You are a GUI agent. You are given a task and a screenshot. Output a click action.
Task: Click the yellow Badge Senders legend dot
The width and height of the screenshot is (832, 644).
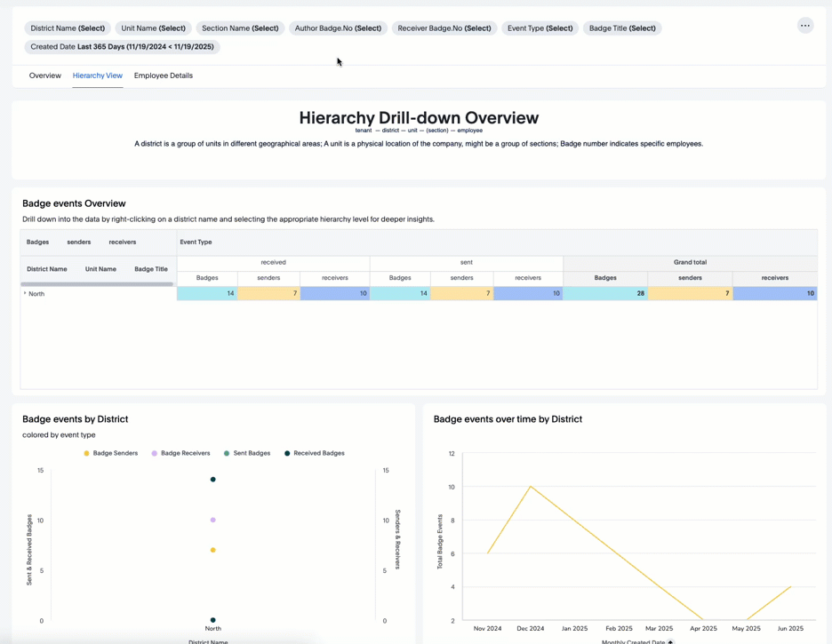pyautogui.click(x=86, y=453)
